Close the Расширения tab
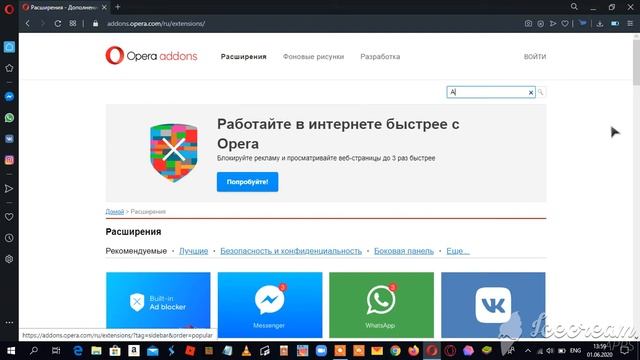Screen dimensions: 640x360 (x=104, y=7)
